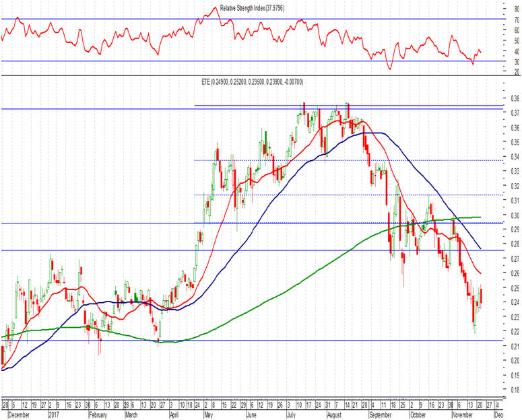Click the 0.34 price axis label
This screenshot has height=420, width=522.
click(x=515, y=157)
